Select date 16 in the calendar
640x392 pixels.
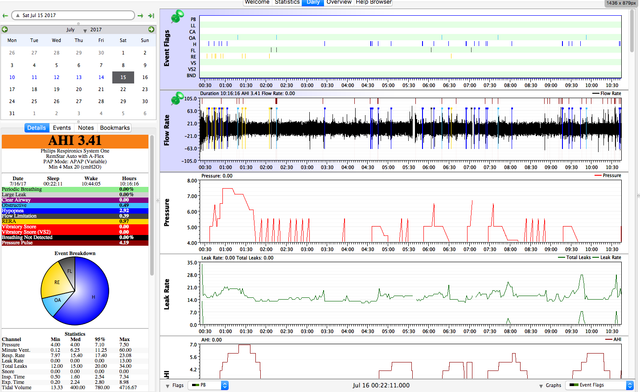[x=145, y=77]
